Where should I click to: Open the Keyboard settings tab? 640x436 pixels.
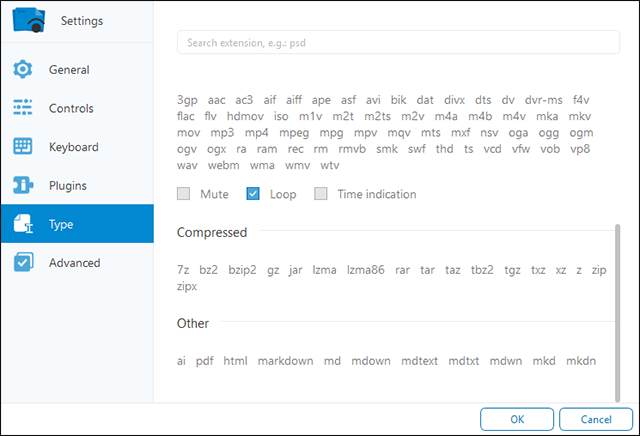[73, 147]
